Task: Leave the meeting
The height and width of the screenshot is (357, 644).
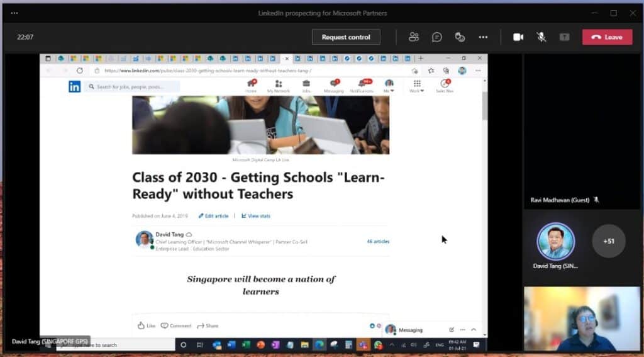Action: click(607, 37)
